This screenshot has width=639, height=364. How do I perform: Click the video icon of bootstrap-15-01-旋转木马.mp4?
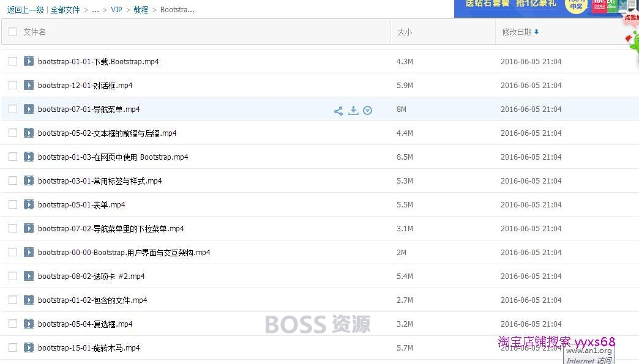tap(29, 347)
